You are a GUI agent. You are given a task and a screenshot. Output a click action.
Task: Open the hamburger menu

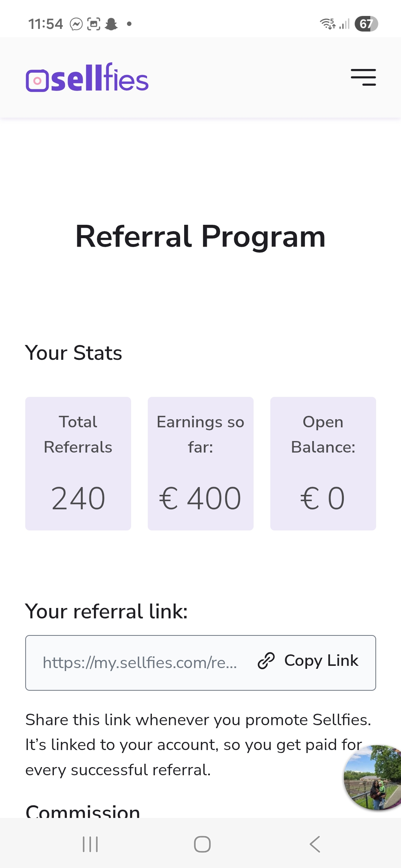tap(363, 77)
